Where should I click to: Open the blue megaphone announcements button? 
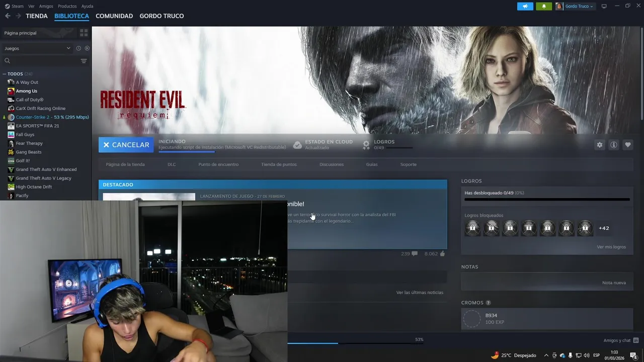coord(525,6)
